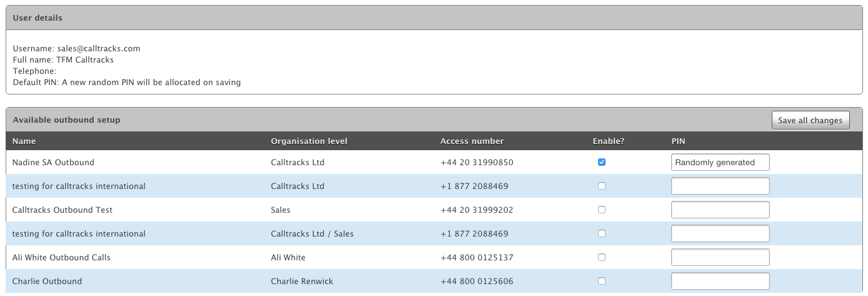Check Enable for the Calltracks Ltd / Sales row
868x296 pixels.
click(x=602, y=233)
